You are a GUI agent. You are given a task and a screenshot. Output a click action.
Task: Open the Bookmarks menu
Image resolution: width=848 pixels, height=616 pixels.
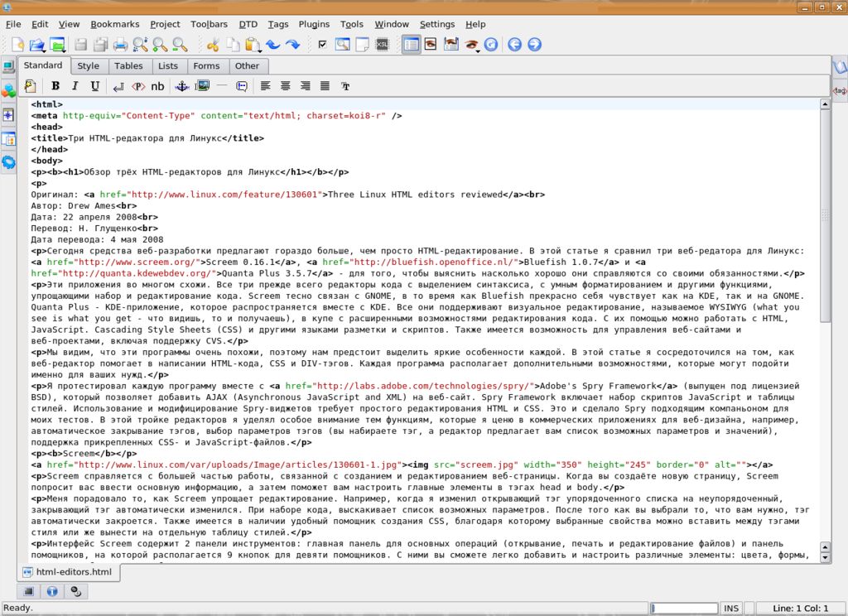(114, 24)
